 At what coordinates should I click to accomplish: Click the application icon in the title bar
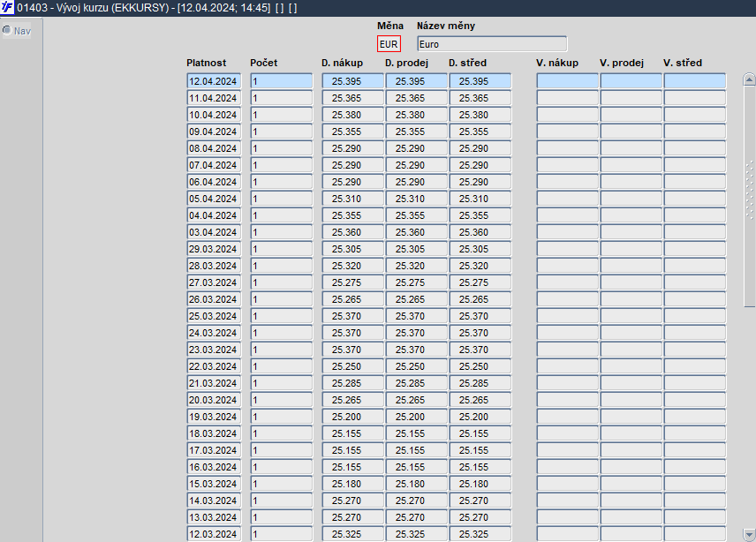click(7, 8)
